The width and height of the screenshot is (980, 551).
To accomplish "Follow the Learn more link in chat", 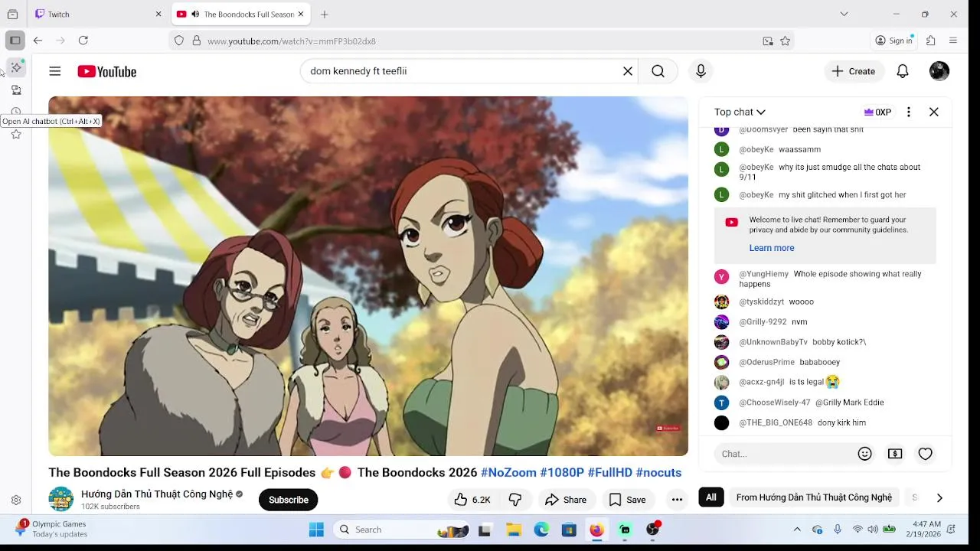I will [771, 248].
